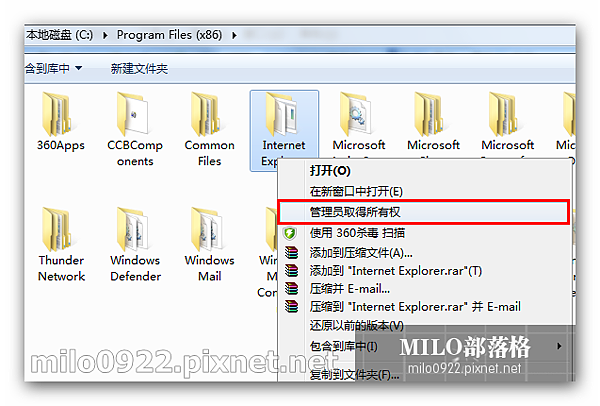This screenshot has height=406, width=600.
Task: Expand the 包含到库中(I) submenu arrow
Action: [x=559, y=346]
